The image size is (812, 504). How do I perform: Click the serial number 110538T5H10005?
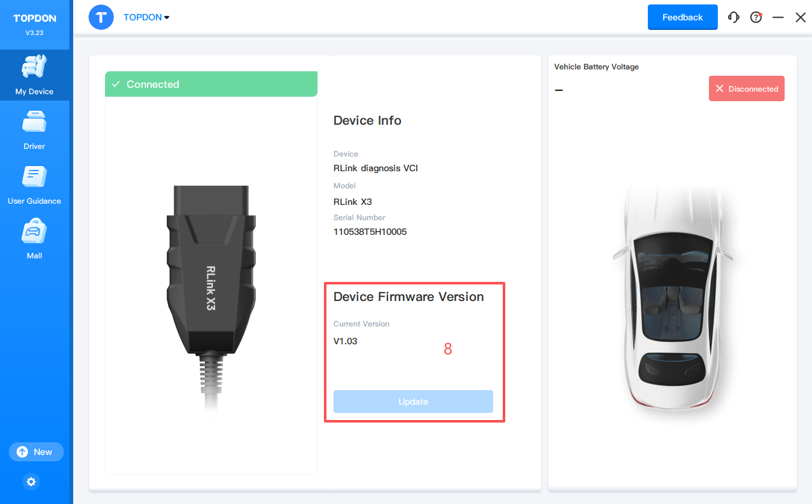370,232
